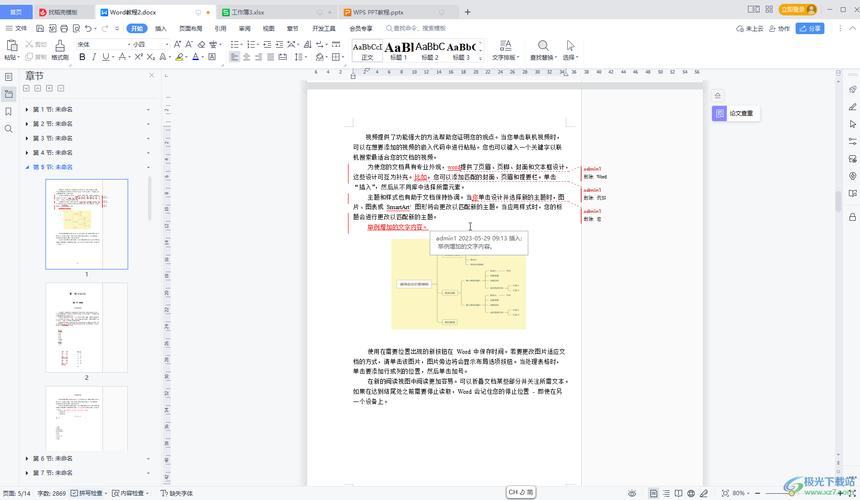Apply the Heading 1 style
The image size is (860, 500).
(399, 50)
